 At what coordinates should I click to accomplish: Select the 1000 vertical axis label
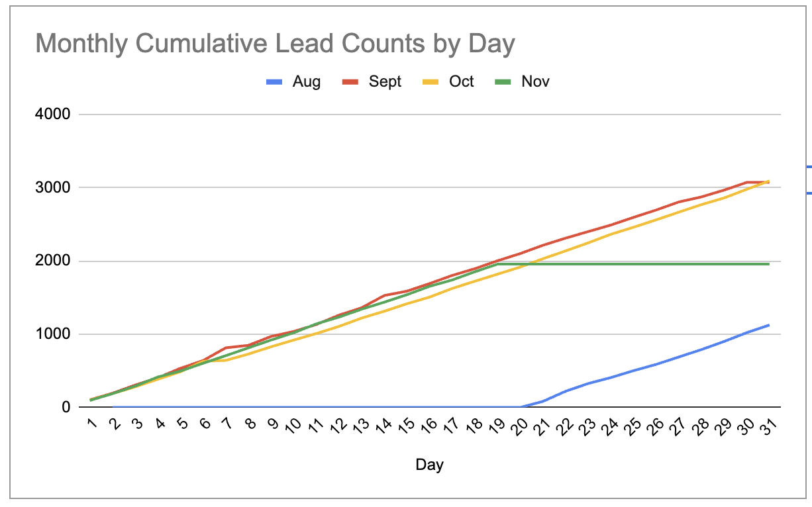(x=55, y=334)
